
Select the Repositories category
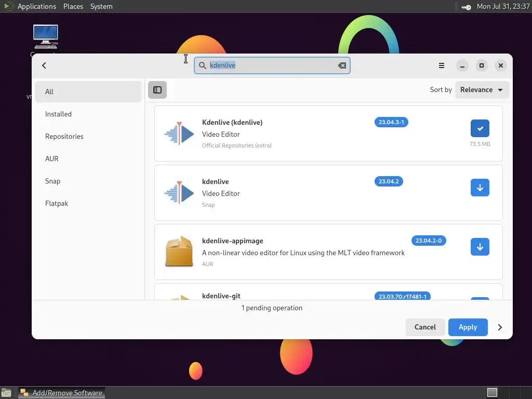(88, 137)
